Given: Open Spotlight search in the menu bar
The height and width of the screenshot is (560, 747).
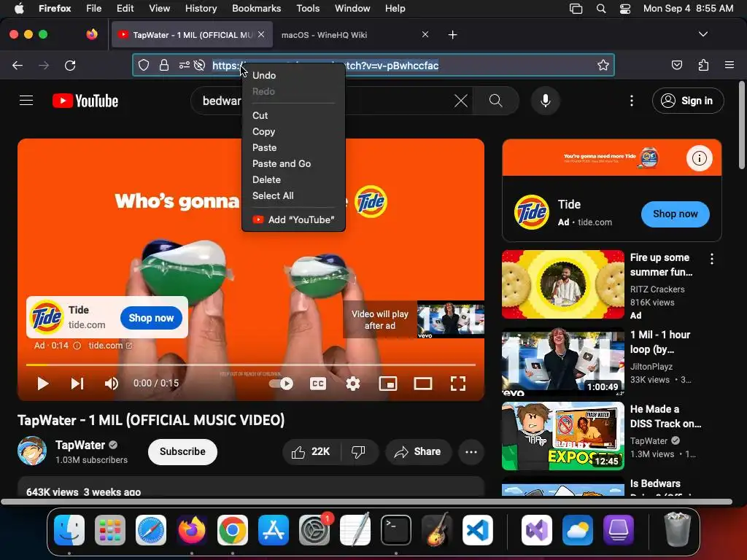Looking at the screenshot, I should 601,9.
